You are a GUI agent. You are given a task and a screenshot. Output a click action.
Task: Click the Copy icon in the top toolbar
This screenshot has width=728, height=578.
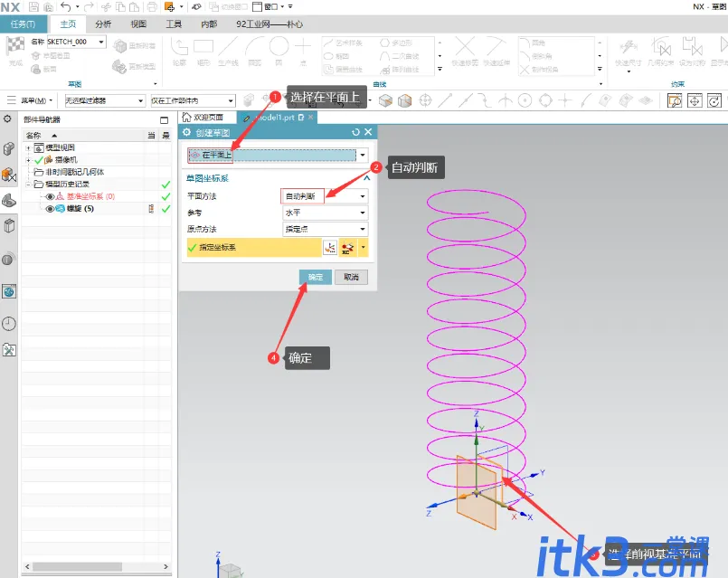(120, 7)
